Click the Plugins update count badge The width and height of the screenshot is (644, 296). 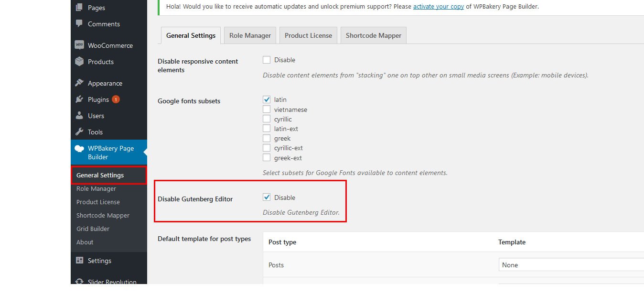tap(116, 99)
